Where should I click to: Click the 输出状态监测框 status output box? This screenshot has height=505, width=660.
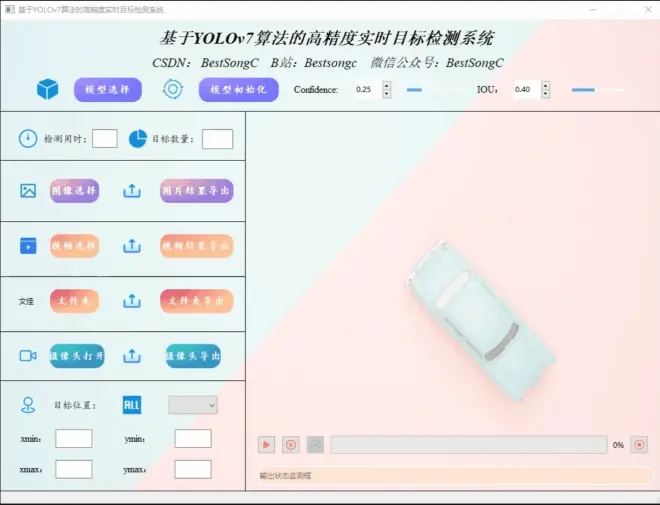[453, 475]
